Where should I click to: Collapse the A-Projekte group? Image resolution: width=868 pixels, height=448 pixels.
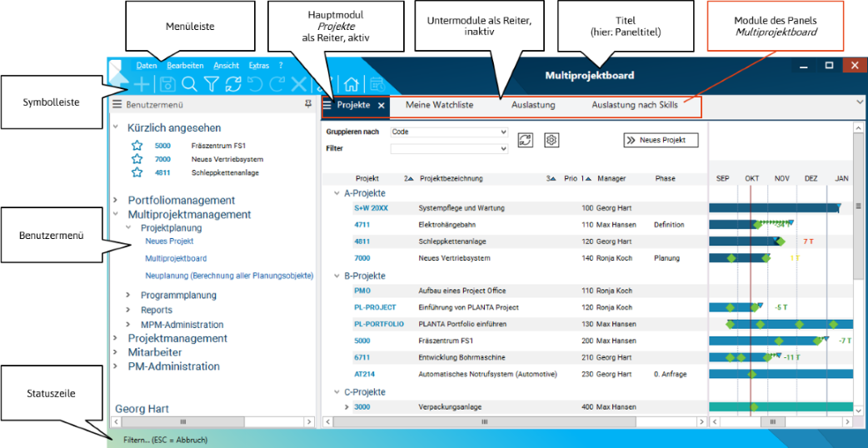(x=335, y=193)
